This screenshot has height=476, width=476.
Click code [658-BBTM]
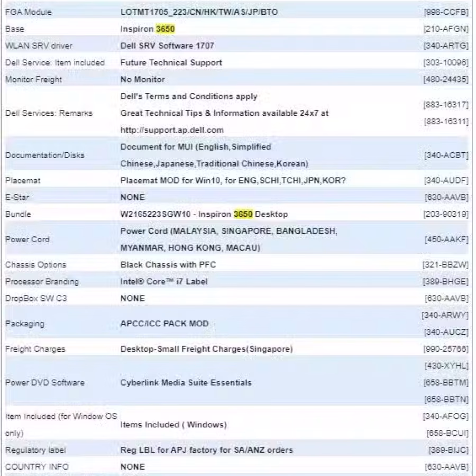coord(446,383)
